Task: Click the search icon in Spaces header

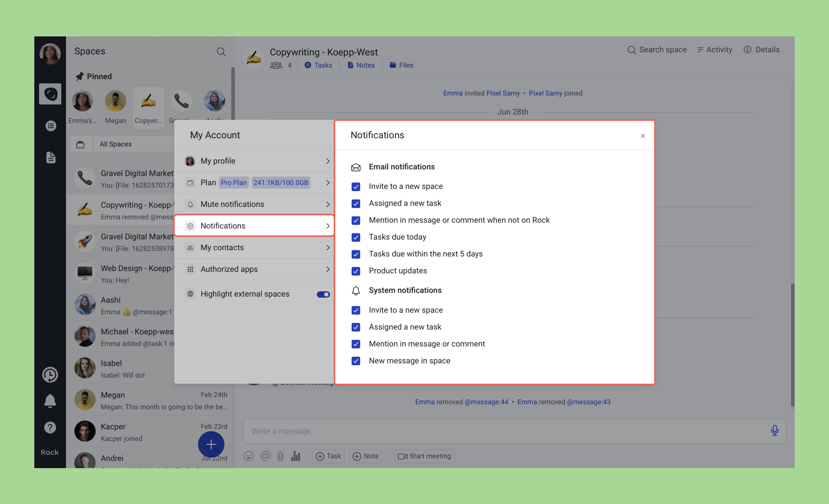Action: [221, 52]
